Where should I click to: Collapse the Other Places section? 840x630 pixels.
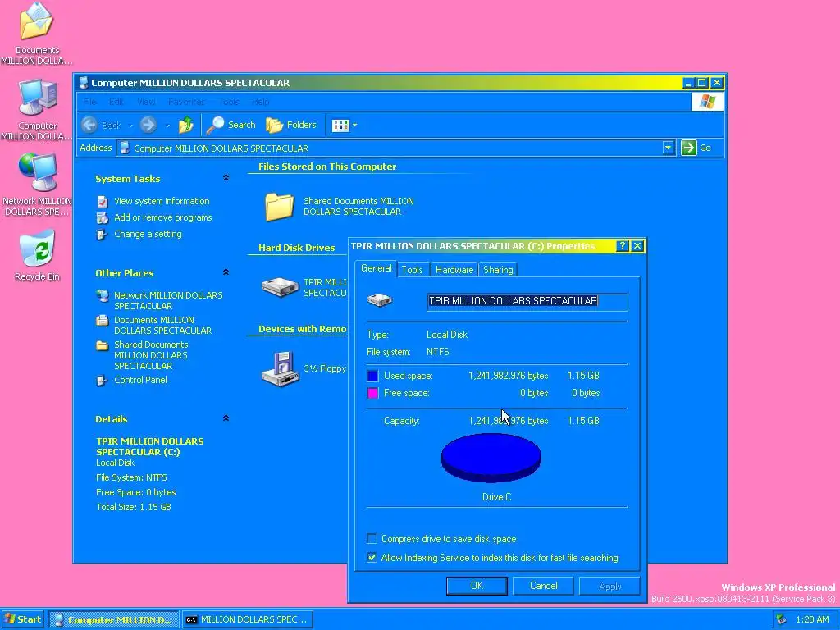pos(226,272)
